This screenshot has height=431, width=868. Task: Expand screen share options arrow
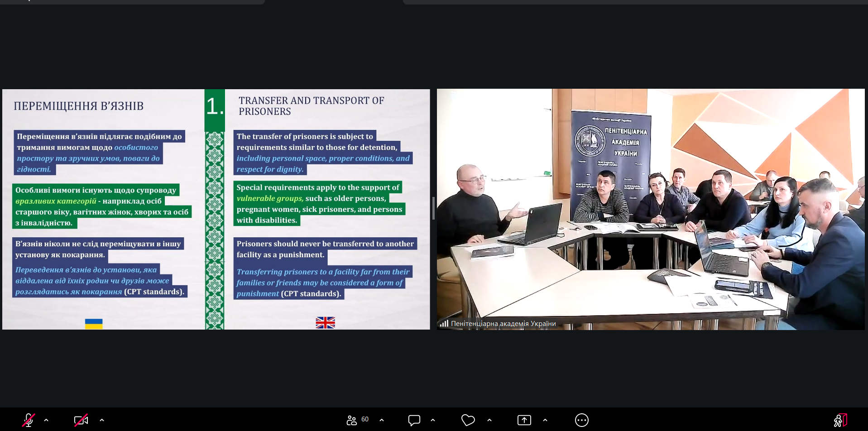[545, 420]
